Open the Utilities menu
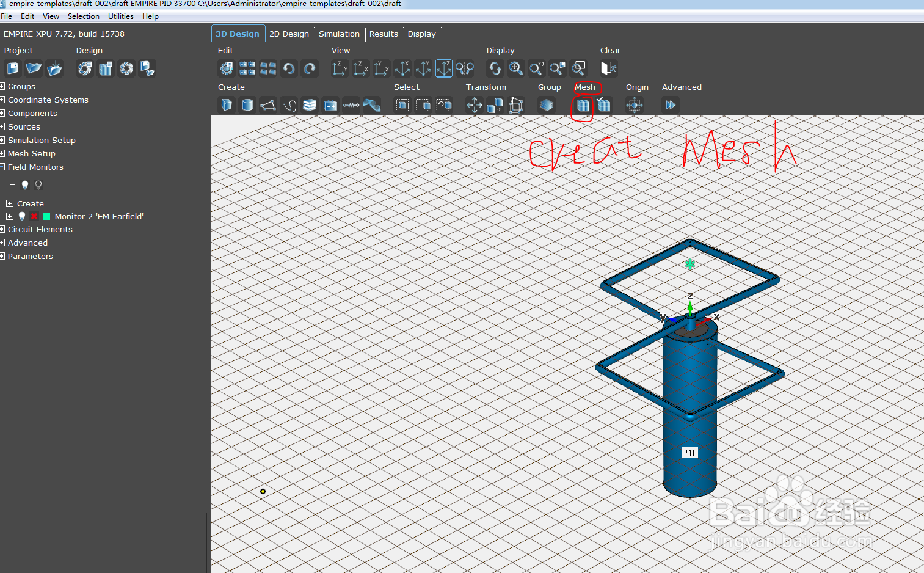Screen dimensions: 924x573 coord(121,16)
